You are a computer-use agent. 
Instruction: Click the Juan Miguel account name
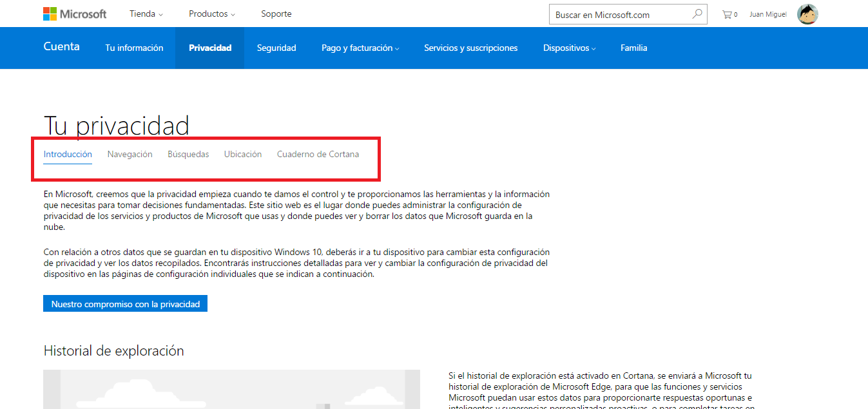(x=768, y=14)
